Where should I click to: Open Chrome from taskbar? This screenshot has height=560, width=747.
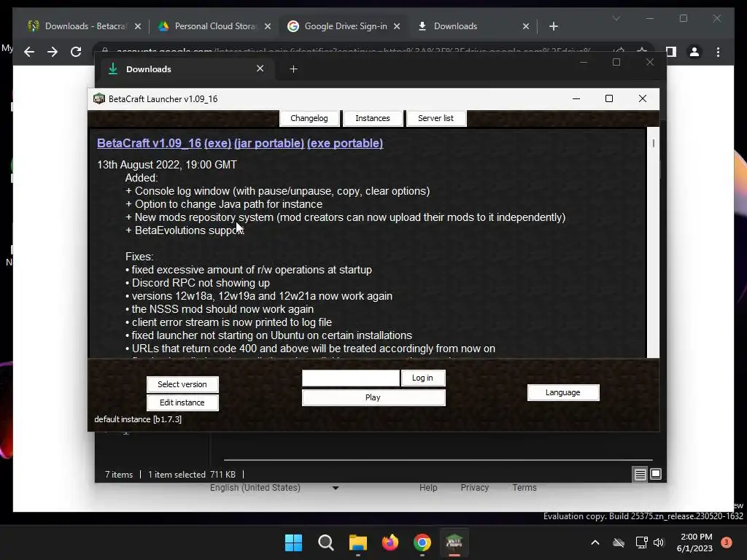pos(422,542)
